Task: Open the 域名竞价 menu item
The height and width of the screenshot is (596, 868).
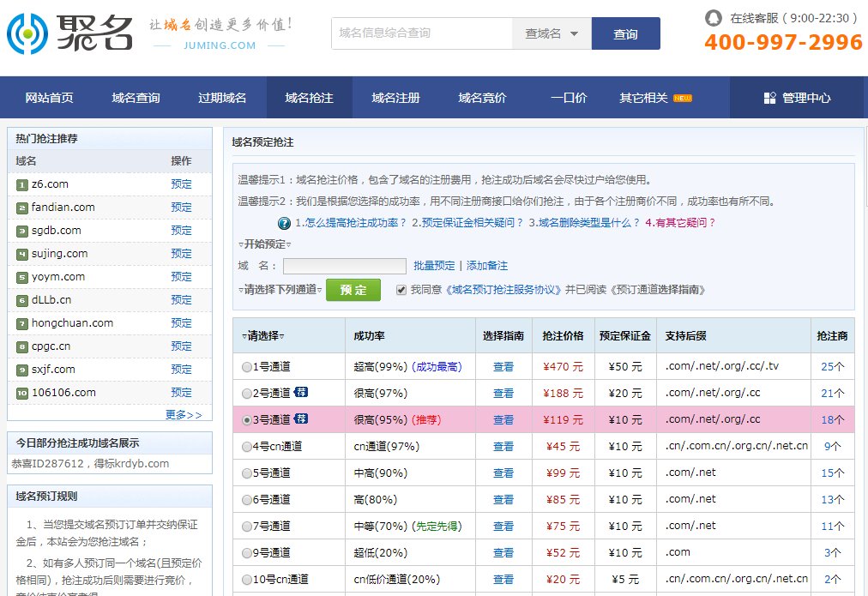Action: 480,97
